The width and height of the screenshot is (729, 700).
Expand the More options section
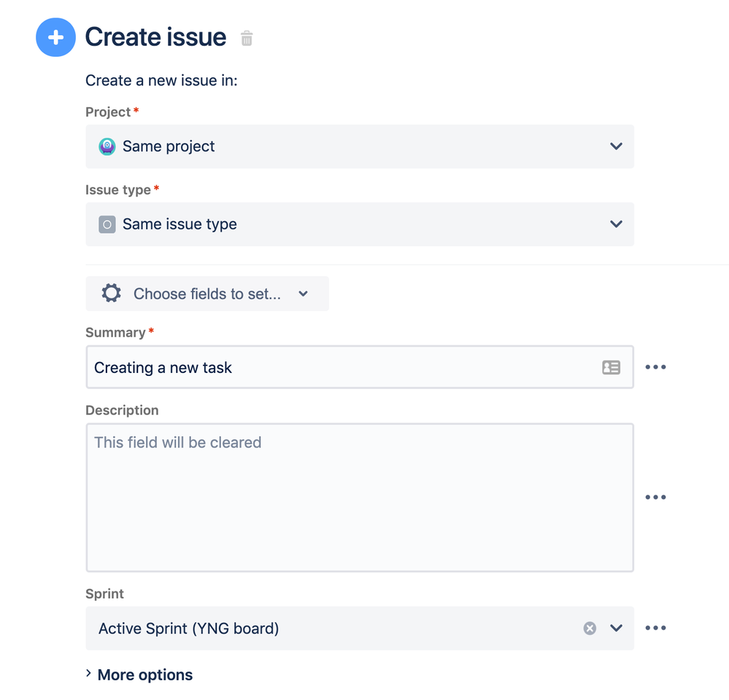click(139, 674)
